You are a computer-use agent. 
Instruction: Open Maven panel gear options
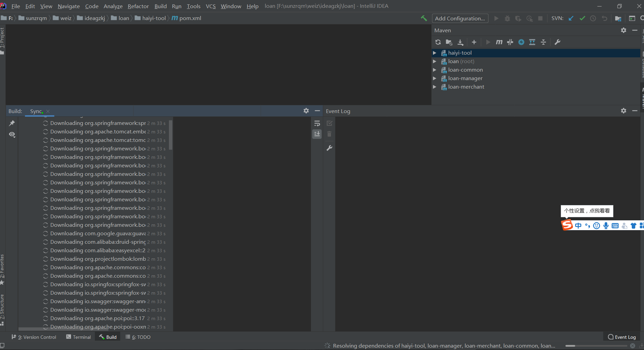[624, 30]
